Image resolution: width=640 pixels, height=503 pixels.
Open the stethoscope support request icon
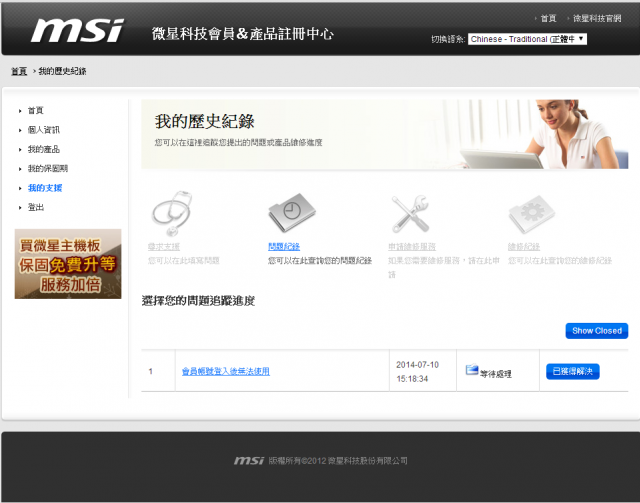point(172,213)
